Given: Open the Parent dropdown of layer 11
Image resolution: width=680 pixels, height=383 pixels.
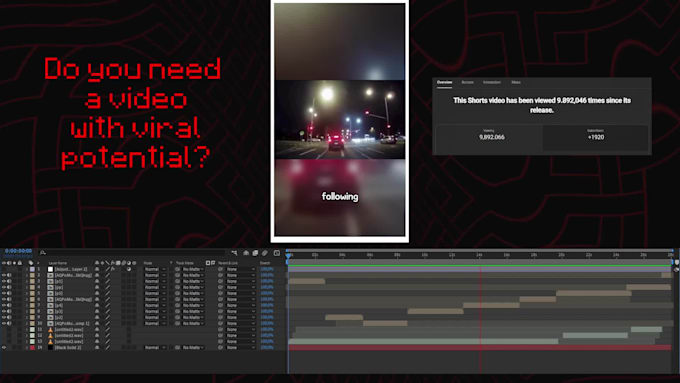Looking at the screenshot, I should [241, 330].
